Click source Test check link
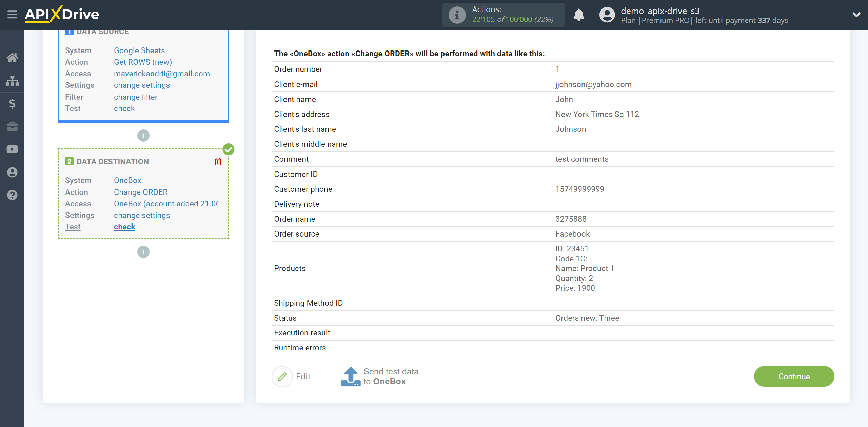This screenshot has width=868, height=427. 124,108
